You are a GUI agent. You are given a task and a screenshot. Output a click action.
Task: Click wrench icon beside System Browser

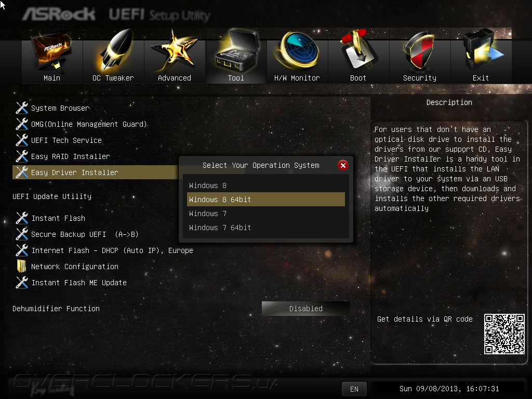point(22,108)
